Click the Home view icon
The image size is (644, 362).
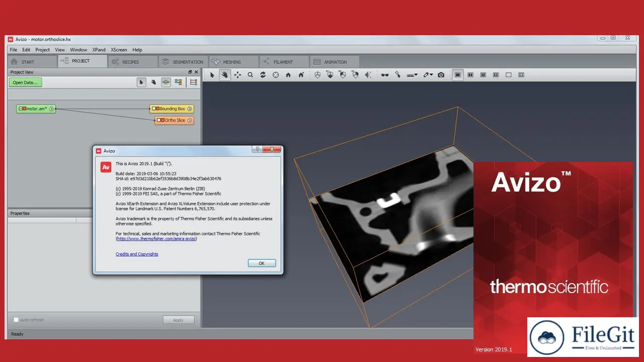288,75
